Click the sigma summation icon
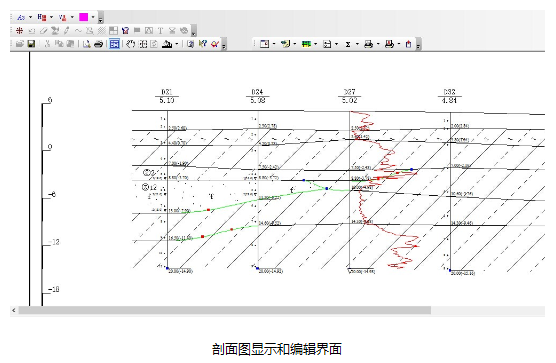The image size is (556, 363). 348,44
